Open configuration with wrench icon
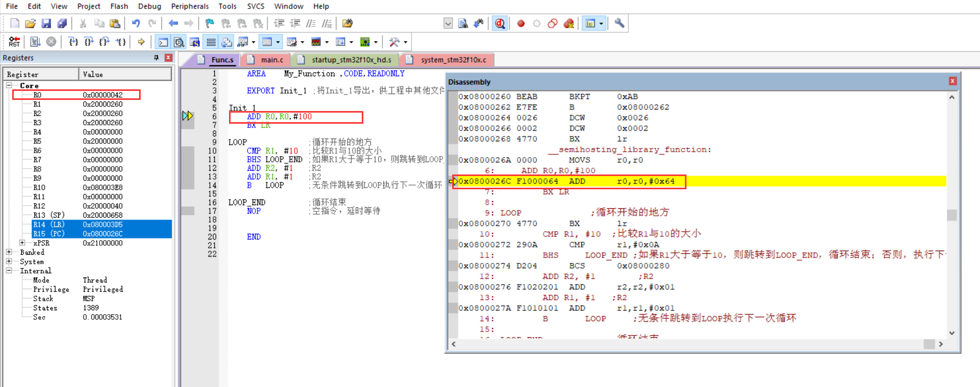Viewport: 980px width, 387px height. click(619, 23)
